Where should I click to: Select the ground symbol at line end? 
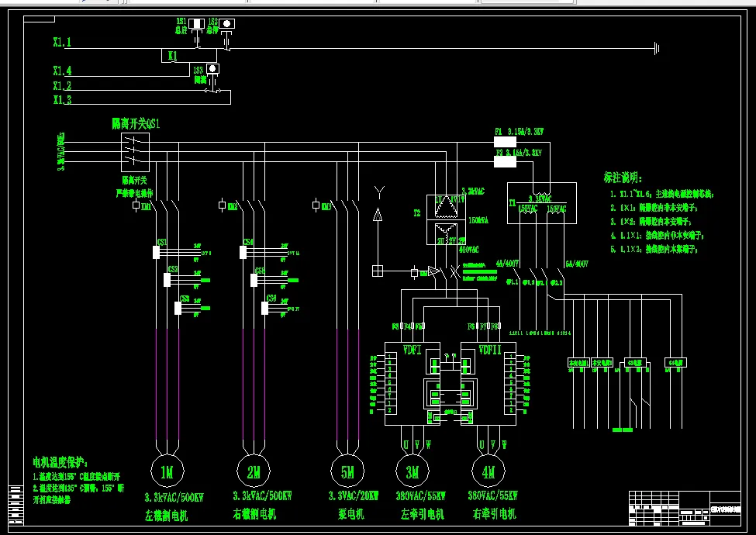657,48
